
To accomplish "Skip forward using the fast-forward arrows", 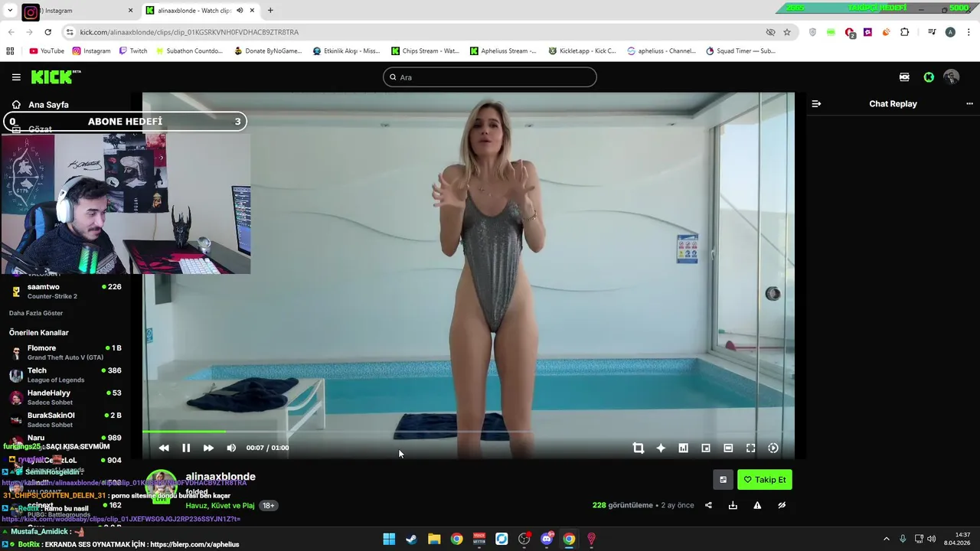I will click(x=208, y=448).
